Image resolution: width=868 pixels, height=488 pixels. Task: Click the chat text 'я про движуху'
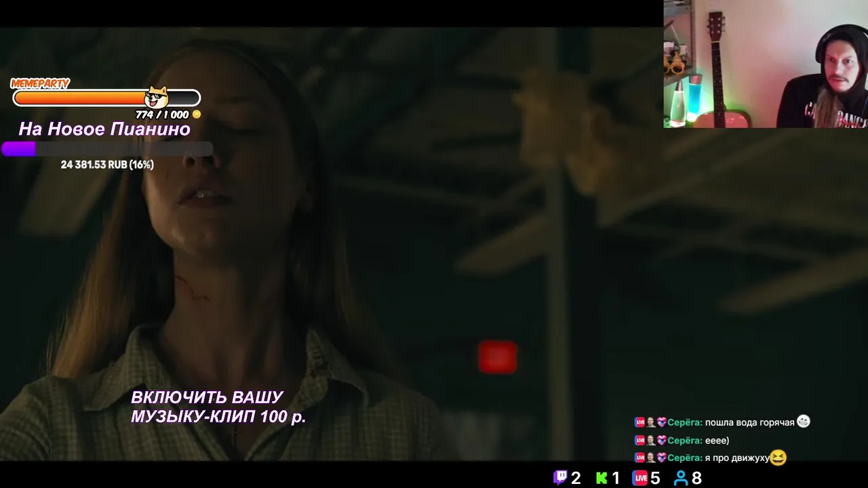(x=737, y=458)
